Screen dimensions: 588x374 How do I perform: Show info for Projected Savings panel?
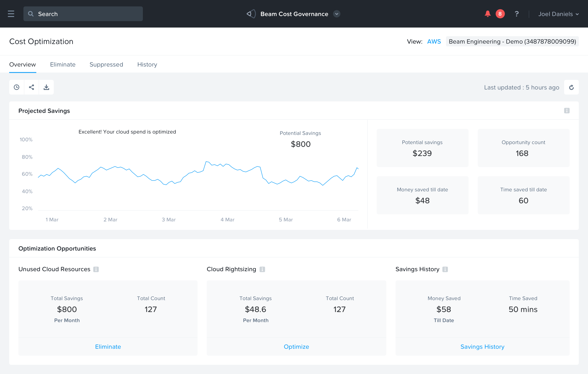tap(566, 111)
